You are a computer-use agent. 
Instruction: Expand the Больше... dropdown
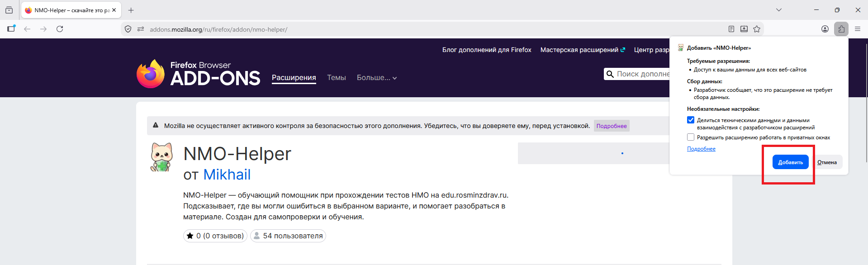click(x=377, y=78)
